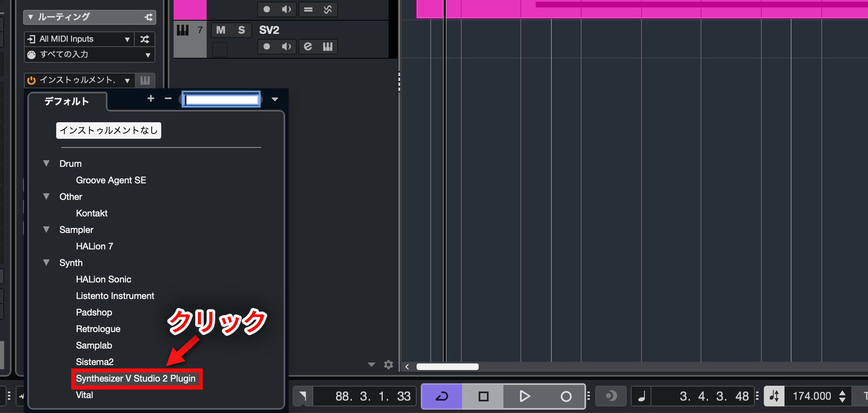
Task: Select HALion Sonic
Action: (103, 279)
